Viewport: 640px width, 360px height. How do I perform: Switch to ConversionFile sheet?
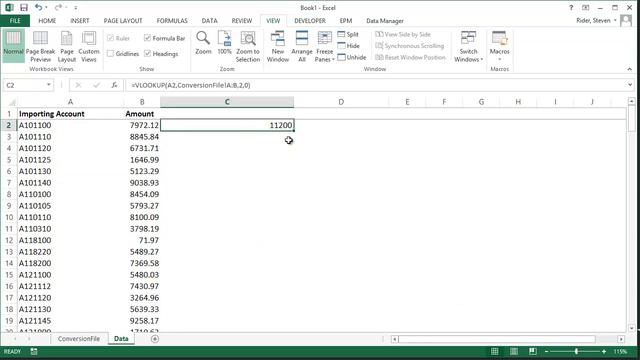[79, 339]
